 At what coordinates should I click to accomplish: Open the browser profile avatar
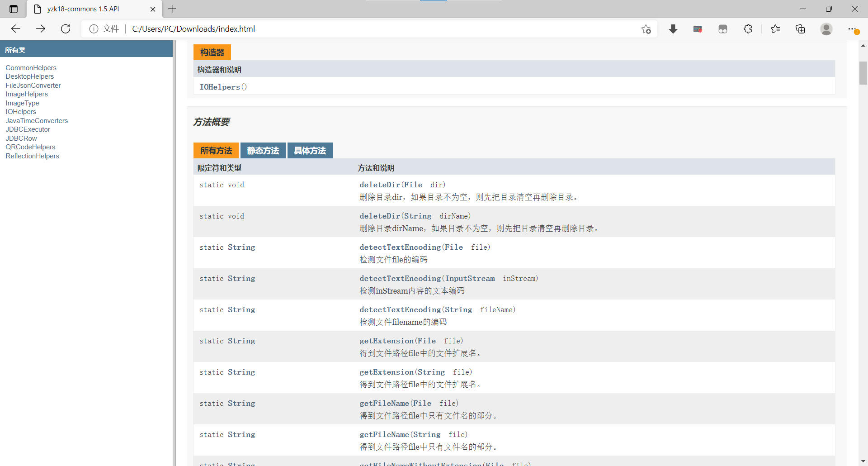[826, 29]
